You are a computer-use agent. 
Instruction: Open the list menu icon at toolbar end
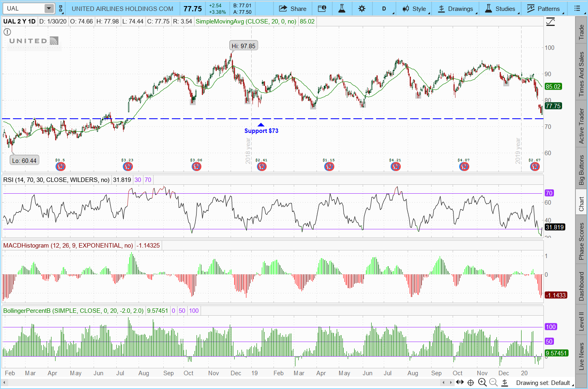tap(577, 9)
